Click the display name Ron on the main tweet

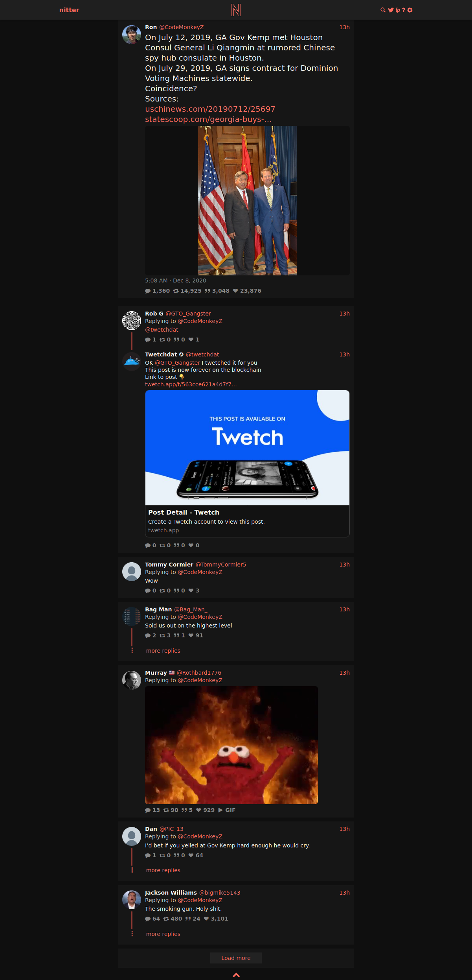coord(151,27)
